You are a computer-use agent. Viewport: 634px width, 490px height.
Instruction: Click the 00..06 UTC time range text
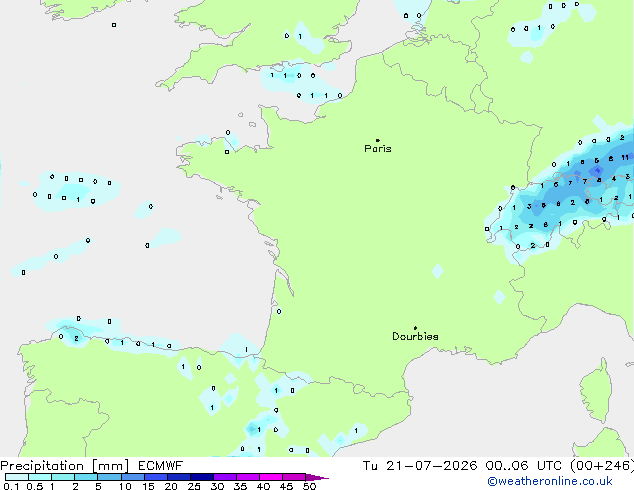click(x=523, y=466)
